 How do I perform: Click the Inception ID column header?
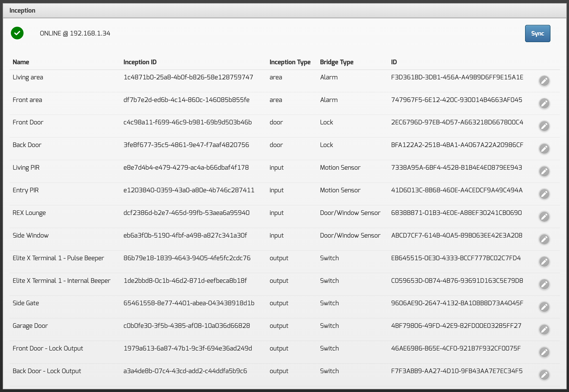click(140, 62)
